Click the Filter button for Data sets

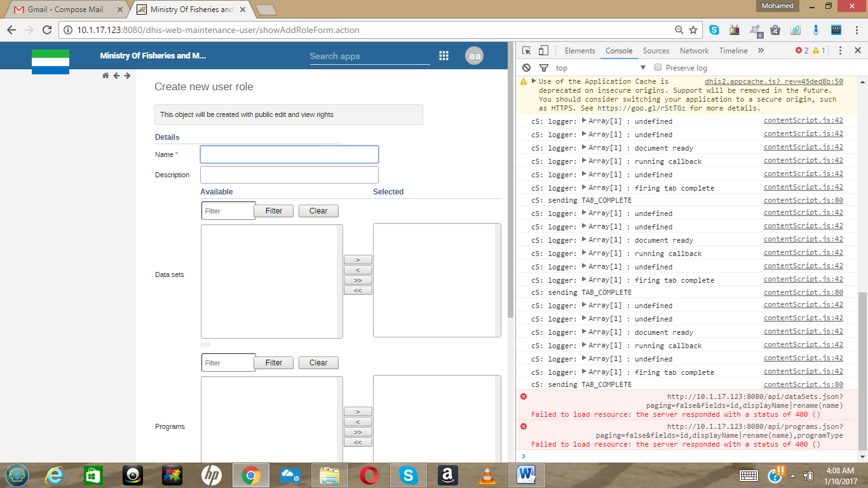click(274, 211)
